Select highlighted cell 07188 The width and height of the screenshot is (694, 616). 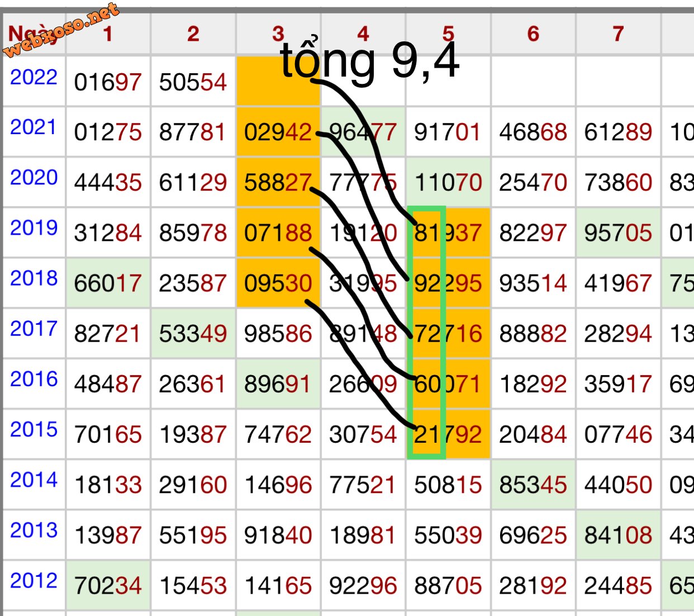278,233
